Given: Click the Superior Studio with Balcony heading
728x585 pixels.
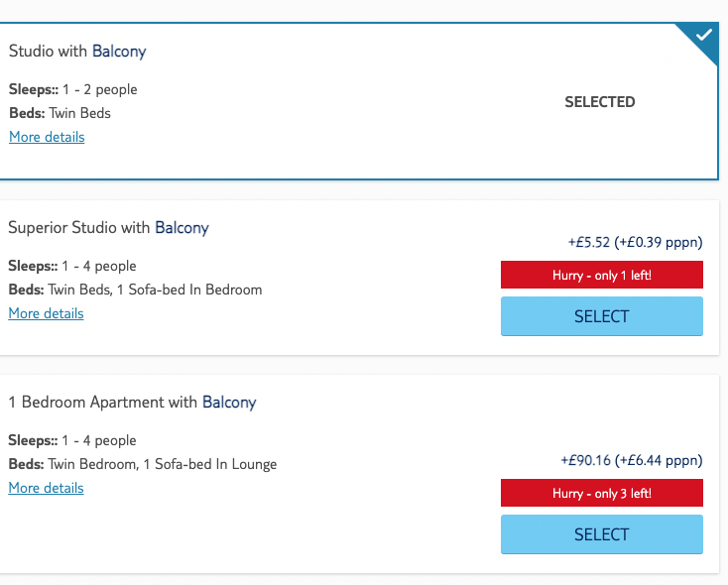Looking at the screenshot, I should click(x=109, y=227).
